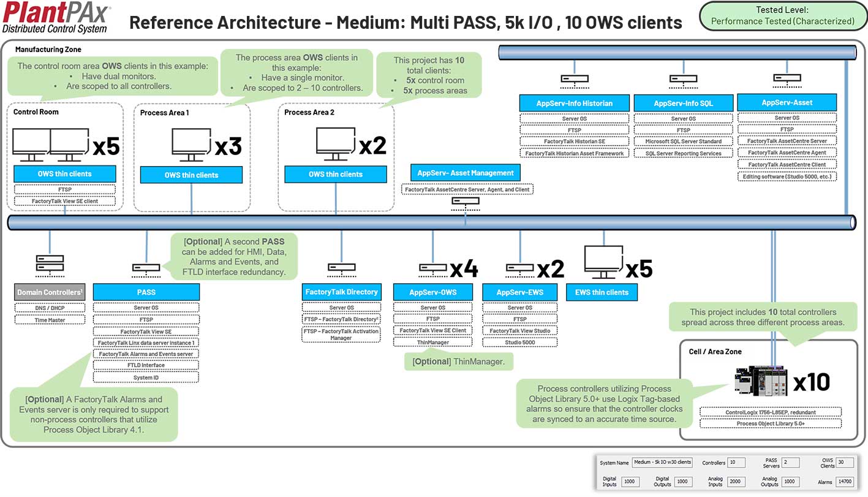Click the PASS Servers value field

point(791,463)
